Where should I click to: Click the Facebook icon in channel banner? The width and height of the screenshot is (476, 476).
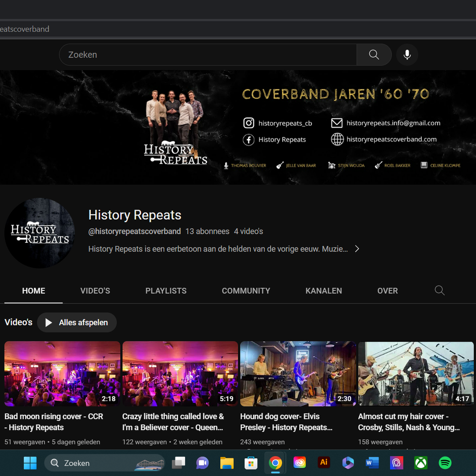pyautogui.click(x=248, y=139)
